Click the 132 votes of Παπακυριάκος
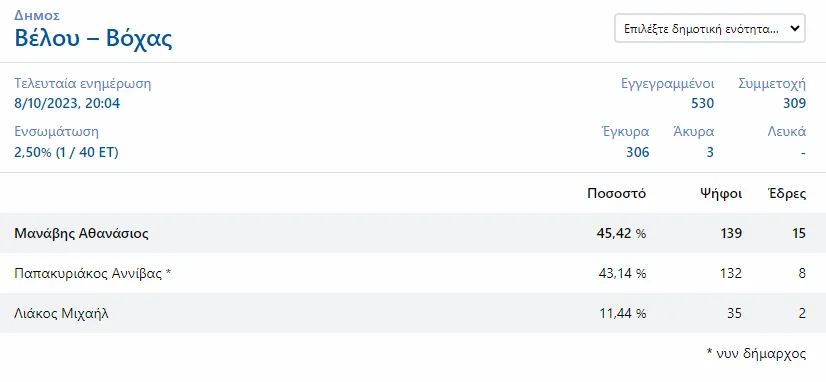 coord(731,273)
